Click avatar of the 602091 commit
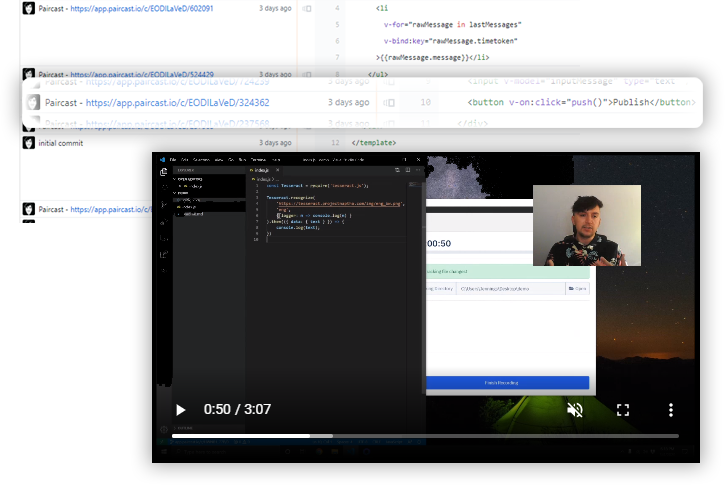 pyautogui.click(x=29, y=8)
